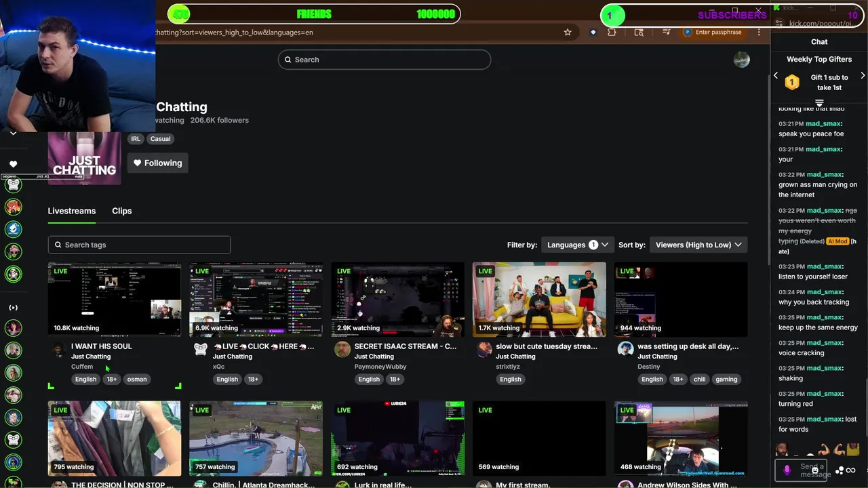Screen dimensions: 868x488
Task: Toggle the Following button for Just Chatting
Action: pos(157,163)
